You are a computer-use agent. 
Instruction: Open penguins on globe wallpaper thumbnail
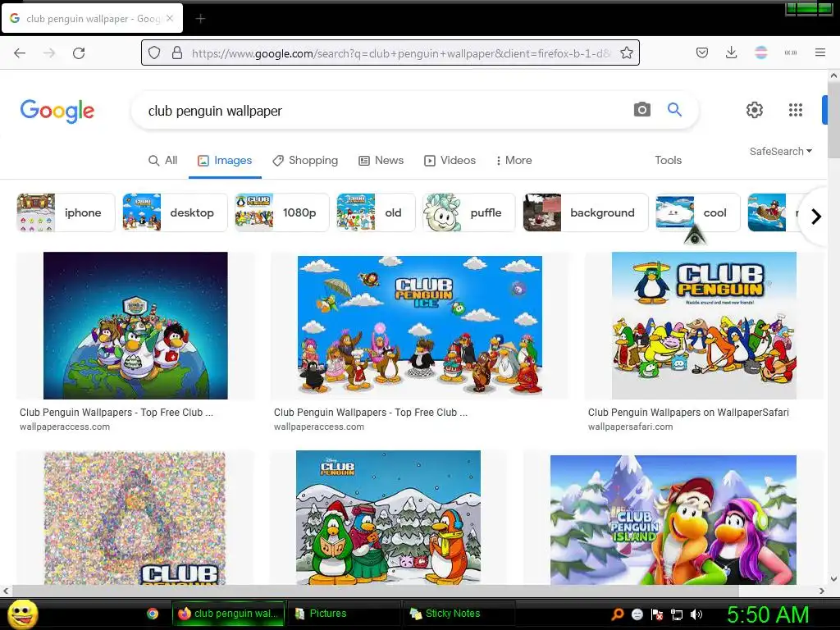[x=135, y=326]
